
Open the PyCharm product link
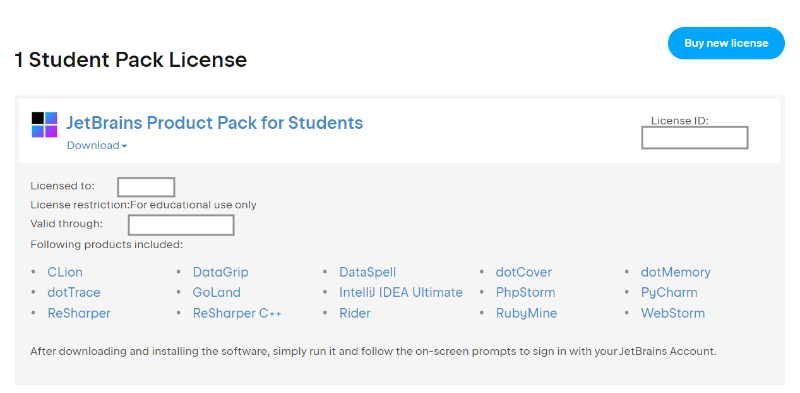coord(669,292)
